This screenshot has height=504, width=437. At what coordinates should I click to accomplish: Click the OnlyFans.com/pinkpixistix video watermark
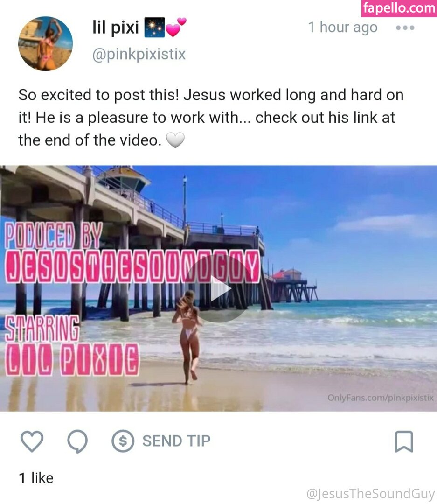pos(381,398)
